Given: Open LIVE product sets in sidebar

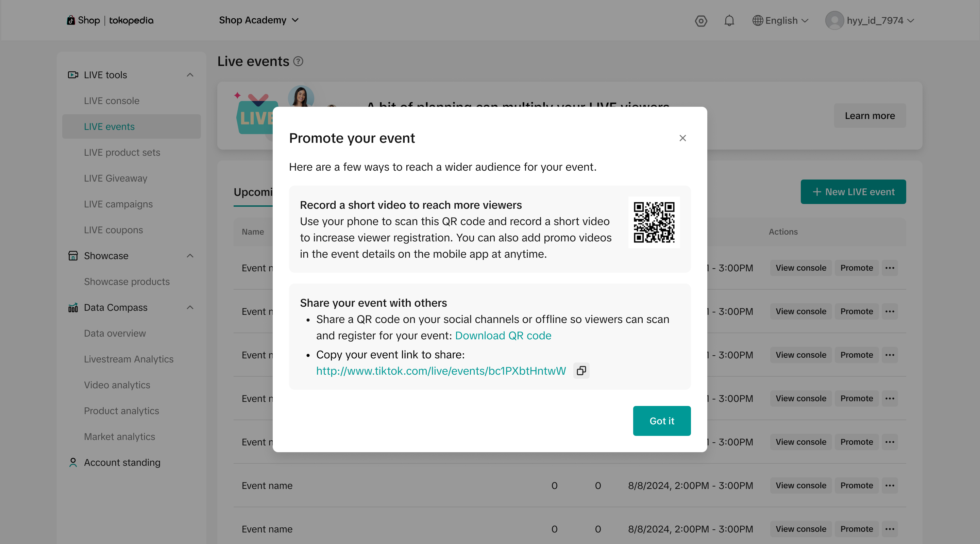Looking at the screenshot, I should click(122, 153).
